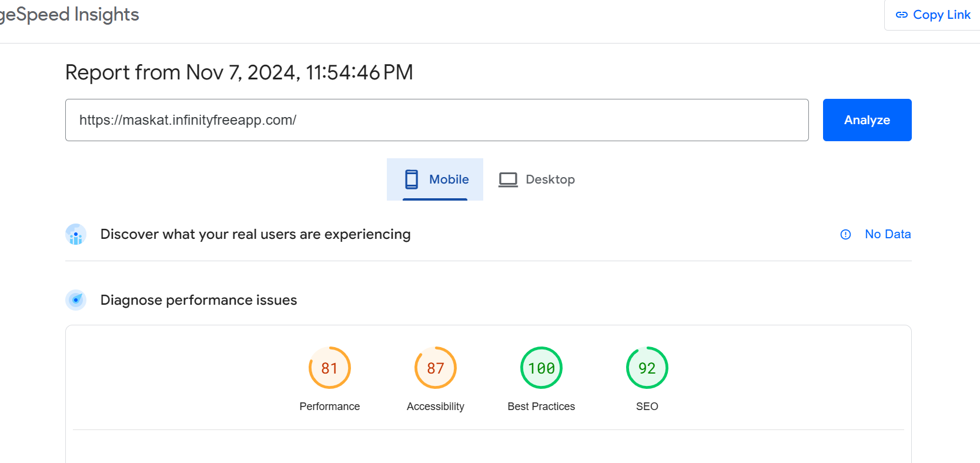Screen dimensions: 980x463
Task: Click the PageSpeed Insights title
Action: coord(69,14)
